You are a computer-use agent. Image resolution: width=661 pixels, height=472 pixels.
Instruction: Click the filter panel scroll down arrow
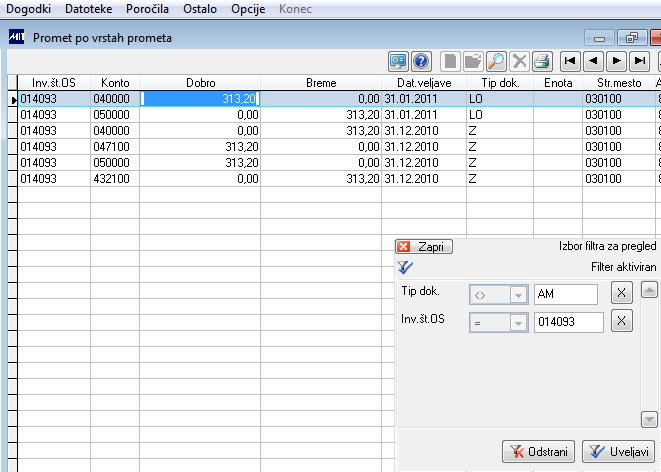pos(649,419)
